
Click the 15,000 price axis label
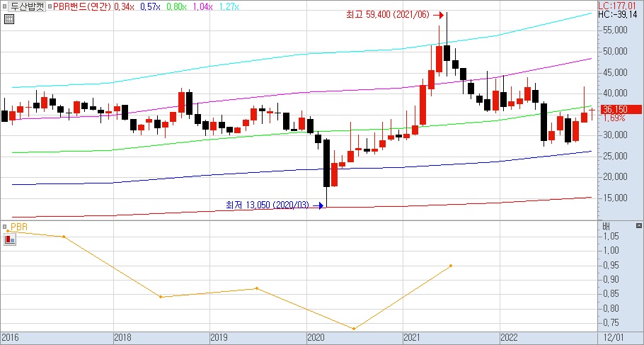(615, 198)
